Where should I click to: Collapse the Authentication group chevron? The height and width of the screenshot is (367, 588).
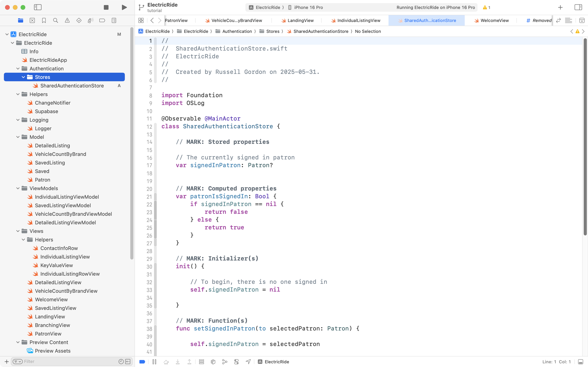point(18,69)
